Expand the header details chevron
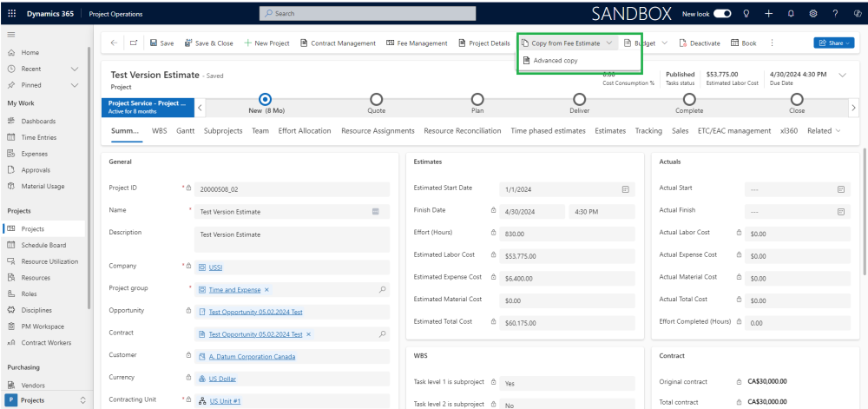The image size is (868, 409). click(843, 75)
